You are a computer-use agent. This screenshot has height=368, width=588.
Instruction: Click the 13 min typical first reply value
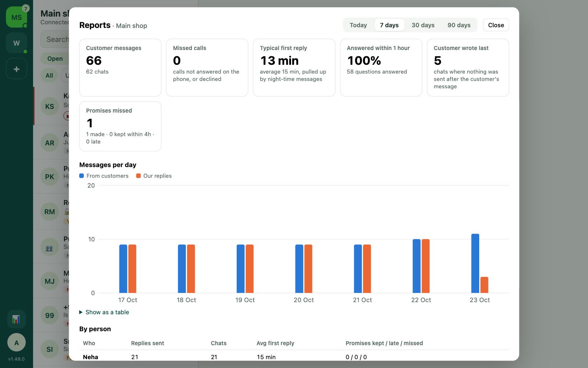tap(280, 60)
